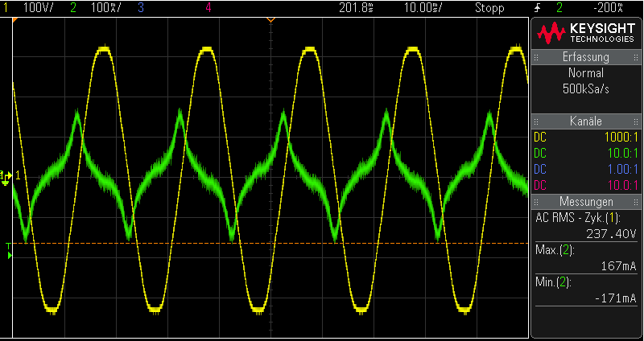This screenshot has width=644, height=341.
Task: Click the channel 1 ground reference marker
Action: (x=7, y=175)
